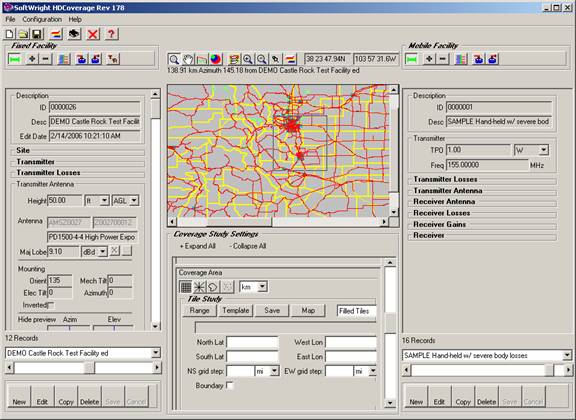Expand the Receiver Antenna section
The height and width of the screenshot is (420, 576).
(444, 202)
